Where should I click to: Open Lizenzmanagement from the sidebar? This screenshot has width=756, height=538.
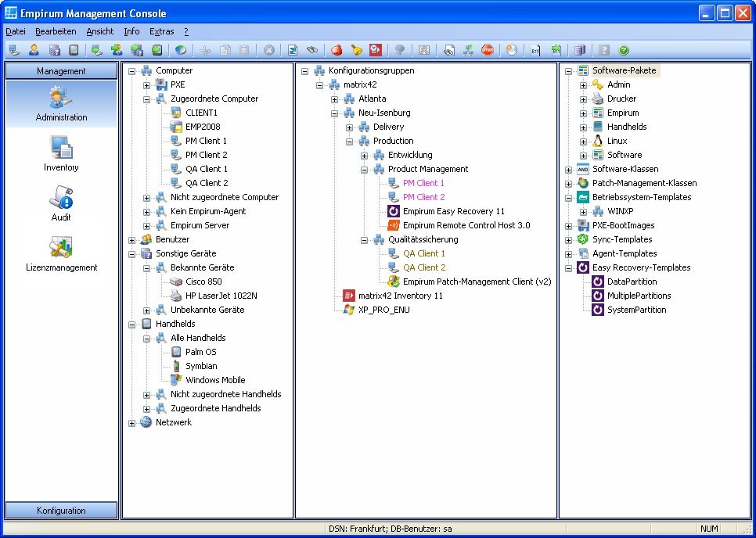pos(61,253)
